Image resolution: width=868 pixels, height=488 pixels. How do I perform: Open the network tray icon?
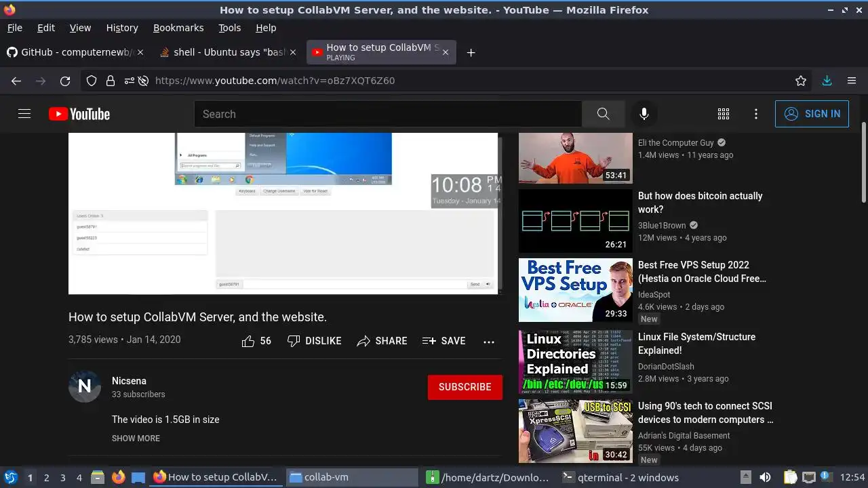[809, 477]
